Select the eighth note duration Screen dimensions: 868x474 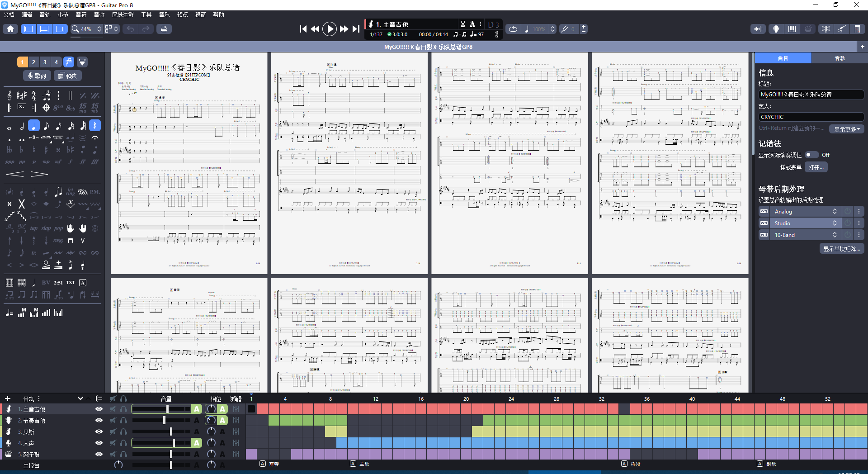click(x=46, y=126)
